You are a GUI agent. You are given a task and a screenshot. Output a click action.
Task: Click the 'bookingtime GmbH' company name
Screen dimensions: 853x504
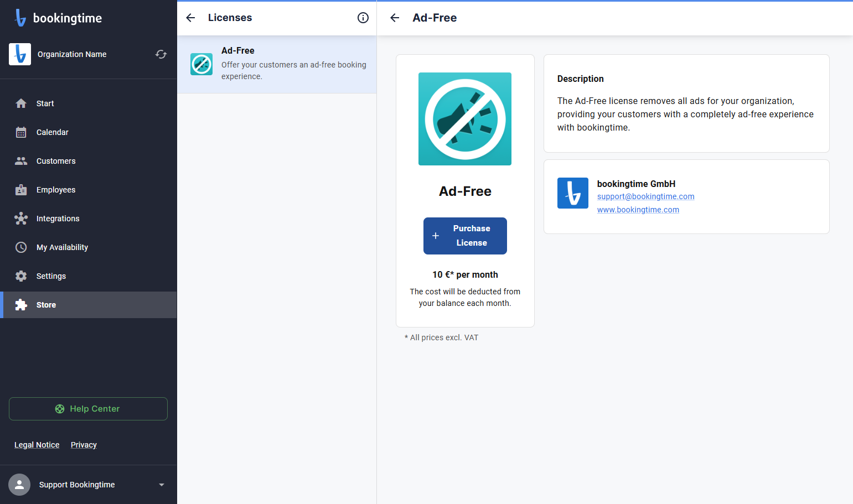(x=636, y=184)
